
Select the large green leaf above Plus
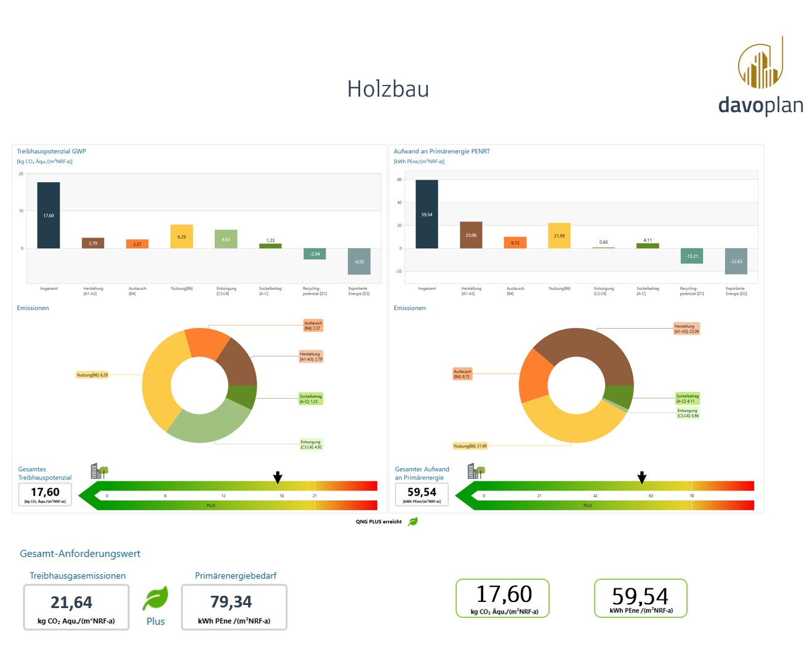pos(155,598)
